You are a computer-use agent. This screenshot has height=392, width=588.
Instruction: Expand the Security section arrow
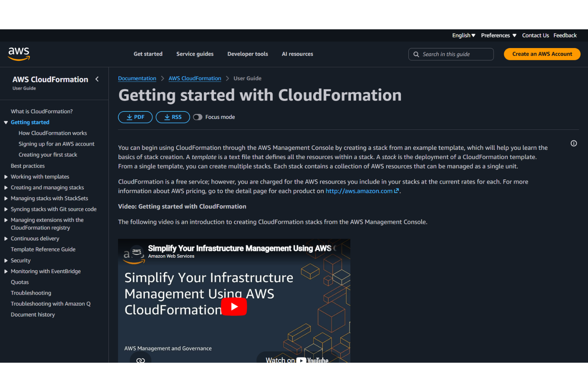6,261
